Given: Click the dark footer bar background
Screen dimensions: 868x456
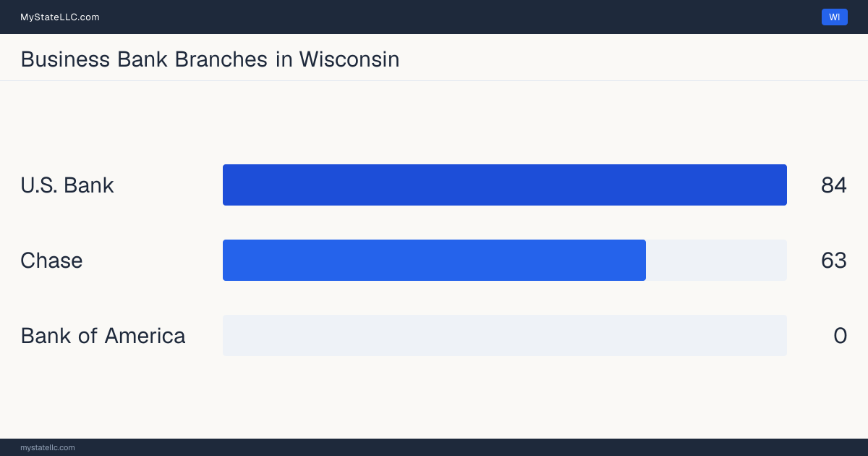Looking at the screenshot, I should pyautogui.click(x=434, y=447).
